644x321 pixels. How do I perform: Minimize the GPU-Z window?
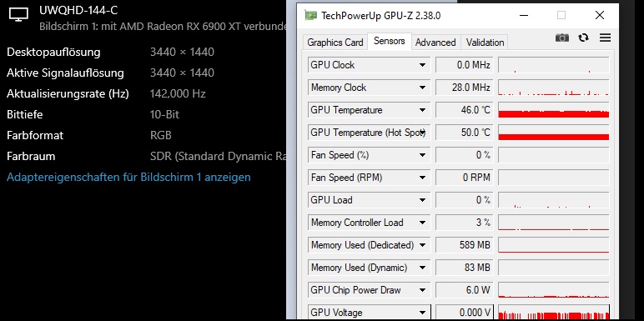point(523,16)
